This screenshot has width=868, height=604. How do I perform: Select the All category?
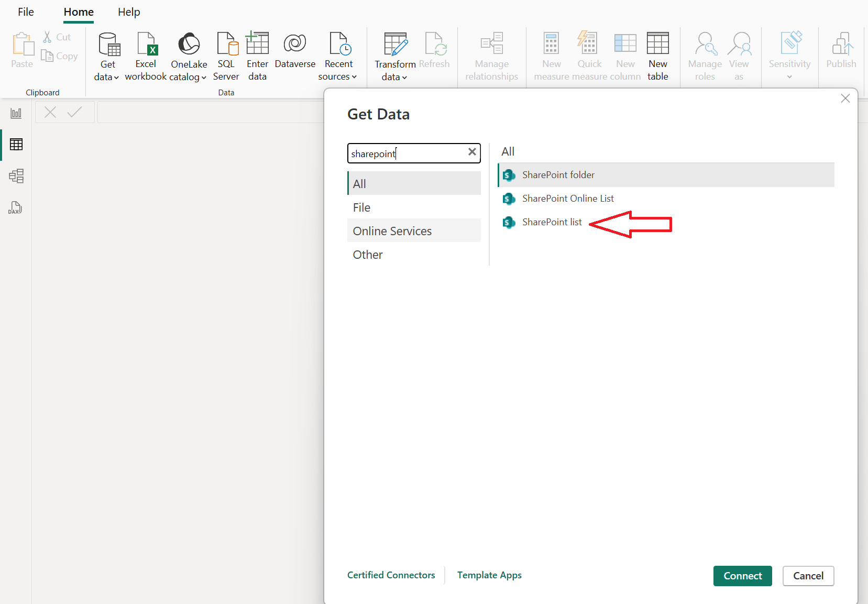click(x=414, y=183)
